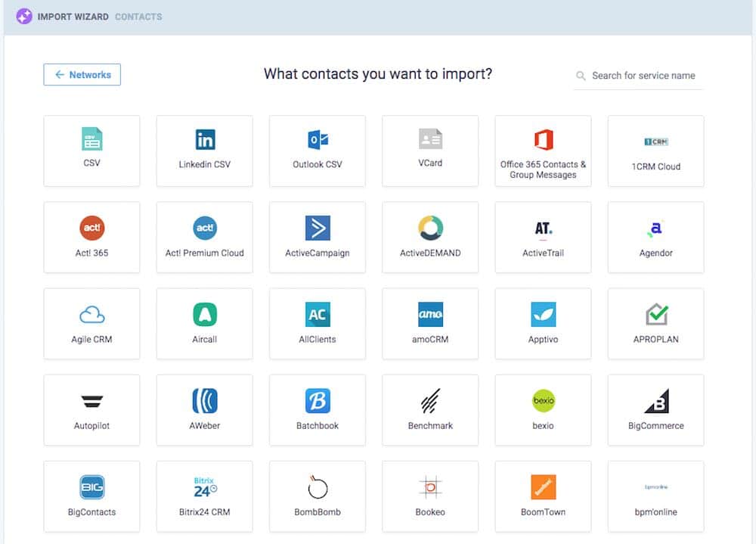Image resolution: width=756 pixels, height=544 pixels.
Task: Pick the Bitrix24 CRM icon
Action: pos(205,487)
